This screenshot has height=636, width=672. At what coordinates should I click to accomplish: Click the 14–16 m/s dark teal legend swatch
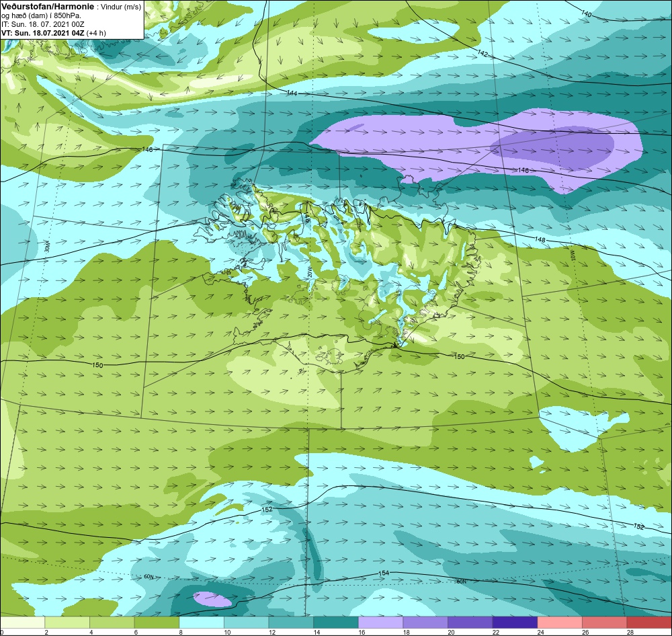(335, 623)
